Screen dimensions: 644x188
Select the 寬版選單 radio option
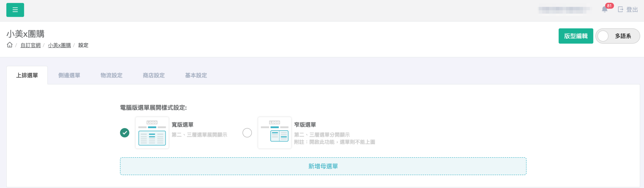coord(125,133)
